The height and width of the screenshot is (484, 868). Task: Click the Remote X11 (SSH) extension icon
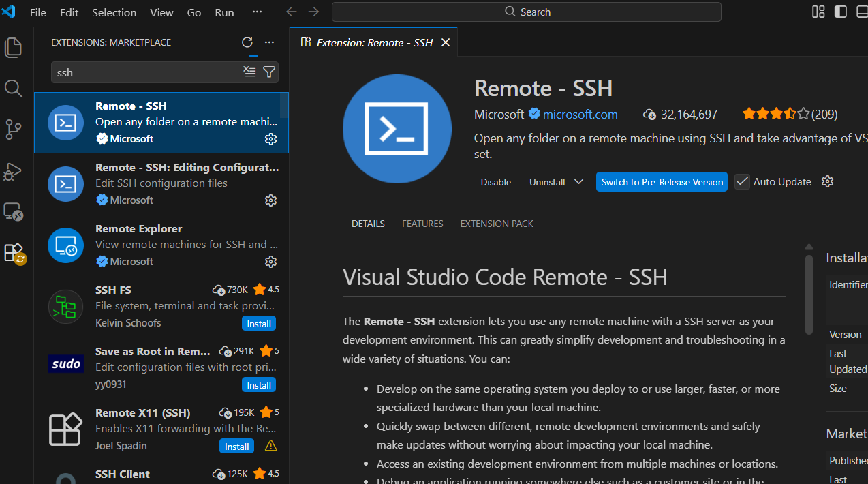click(66, 430)
